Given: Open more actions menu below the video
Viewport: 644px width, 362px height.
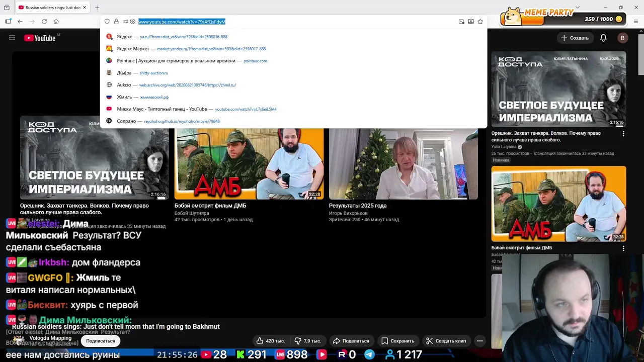Looking at the screenshot, I should [x=480, y=341].
